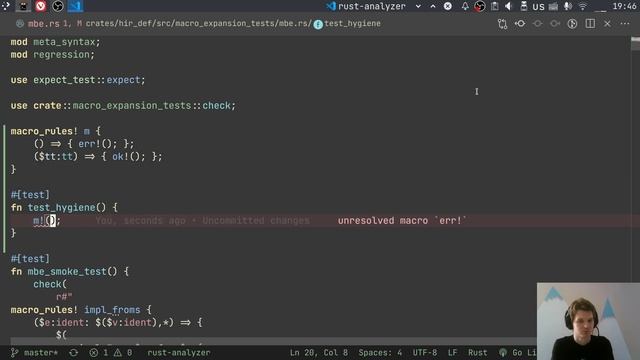Click the unresolved macro err! diagnostic
The width and height of the screenshot is (640, 360).
click(x=402, y=221)
